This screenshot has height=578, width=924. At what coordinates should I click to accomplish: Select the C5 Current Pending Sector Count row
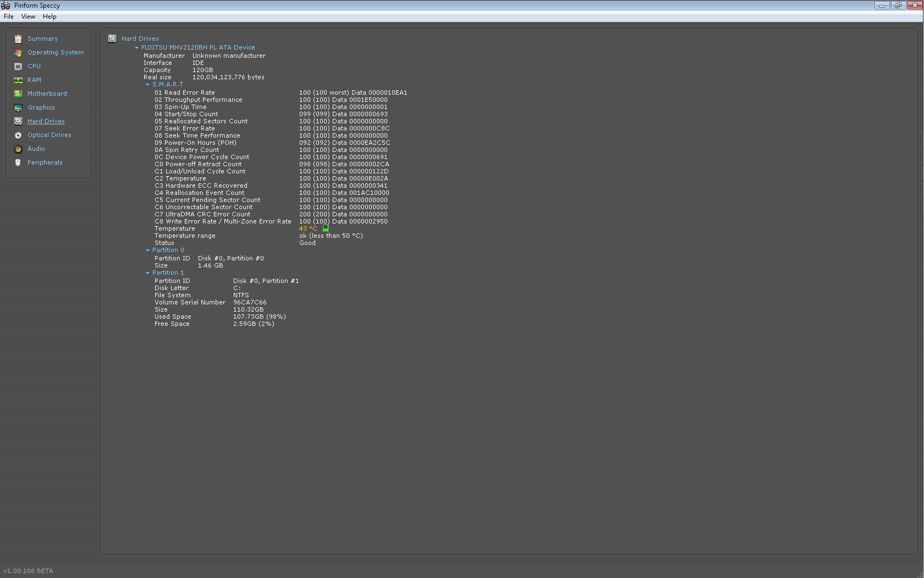point(271,200)
